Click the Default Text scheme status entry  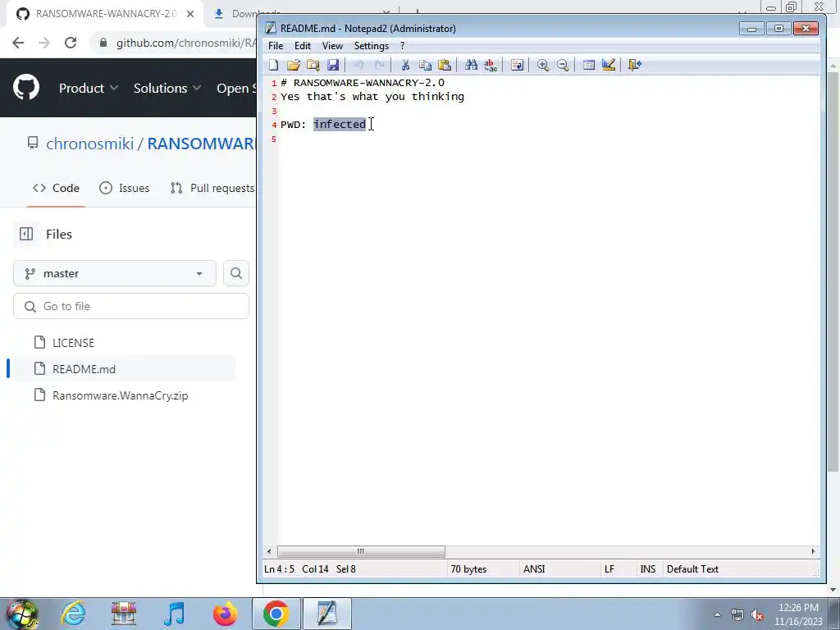tap(692, 569)
